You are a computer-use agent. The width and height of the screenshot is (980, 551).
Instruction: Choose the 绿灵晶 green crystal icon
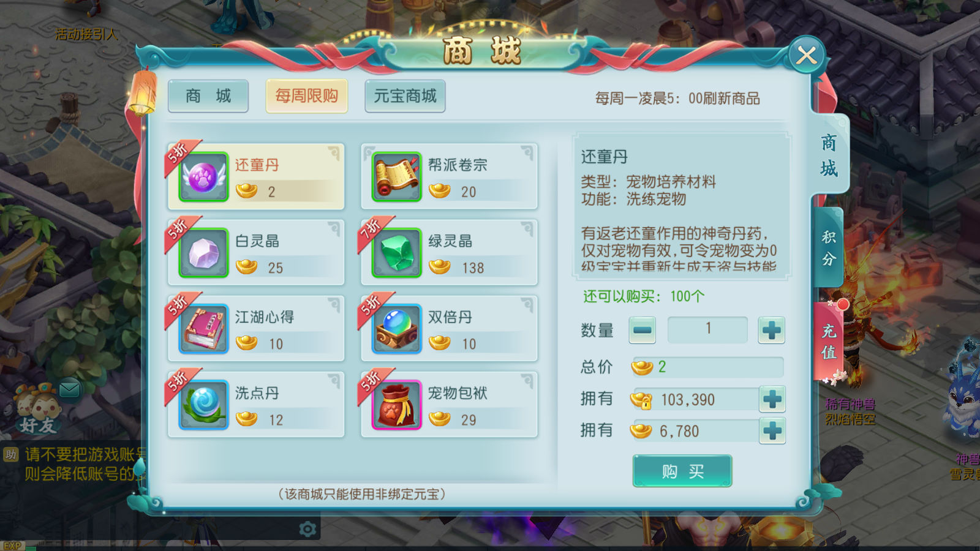click(397, 253)
